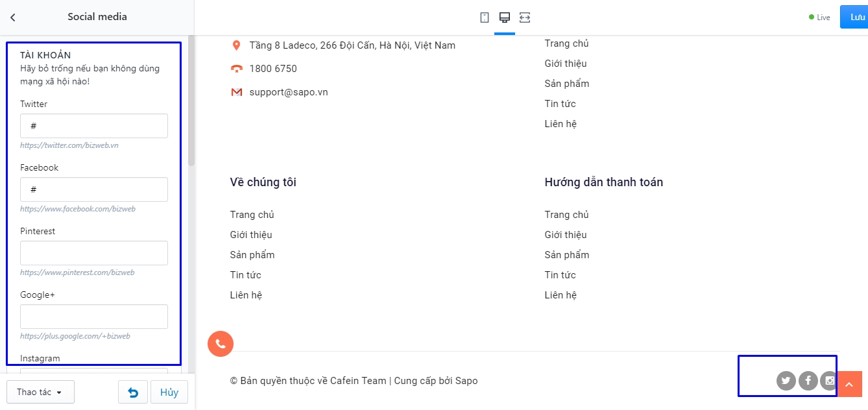The height and width of the screenshot is (410, 868).
Task: Click the sidebar vertical scrollbar
Action: pyautogui.click(x=191, y=101)
